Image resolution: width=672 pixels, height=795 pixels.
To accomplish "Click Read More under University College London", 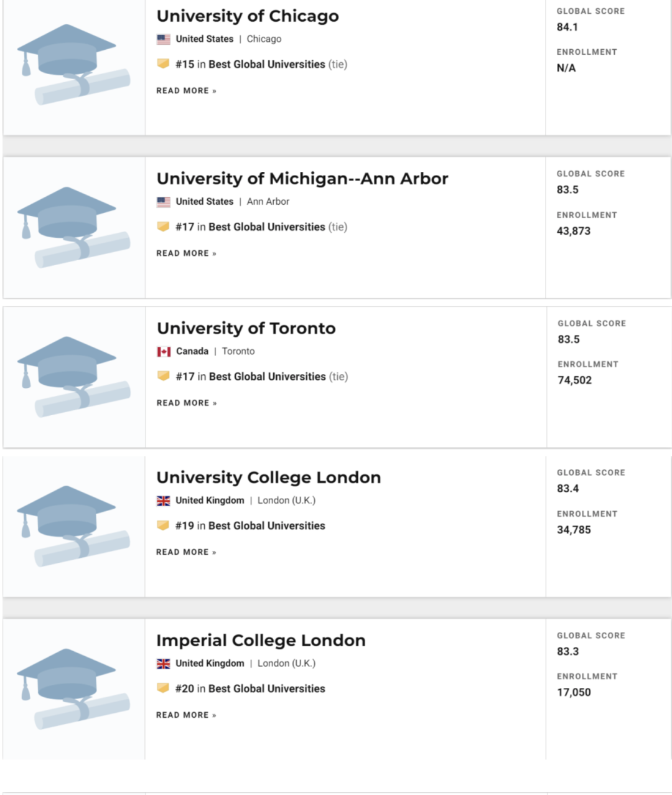I will click(x=186, y=552).
